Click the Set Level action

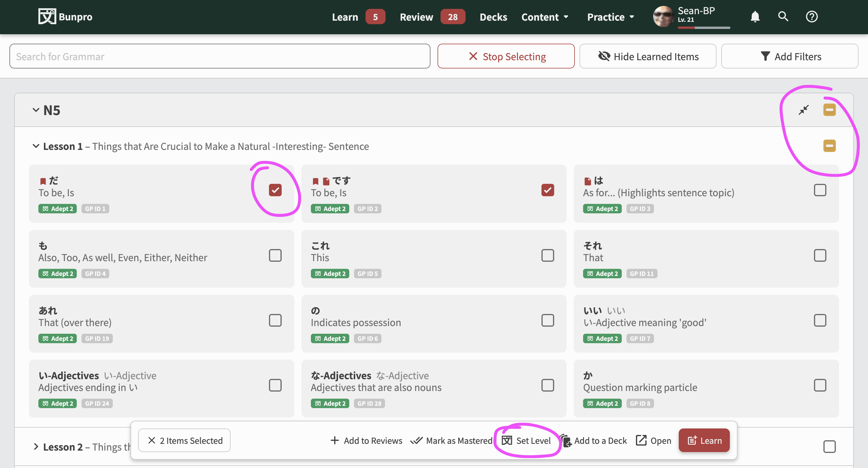(526, 440)
